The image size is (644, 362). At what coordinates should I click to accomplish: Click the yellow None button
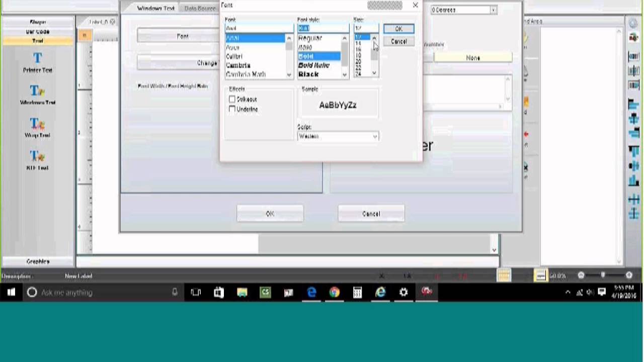point(473,58)
